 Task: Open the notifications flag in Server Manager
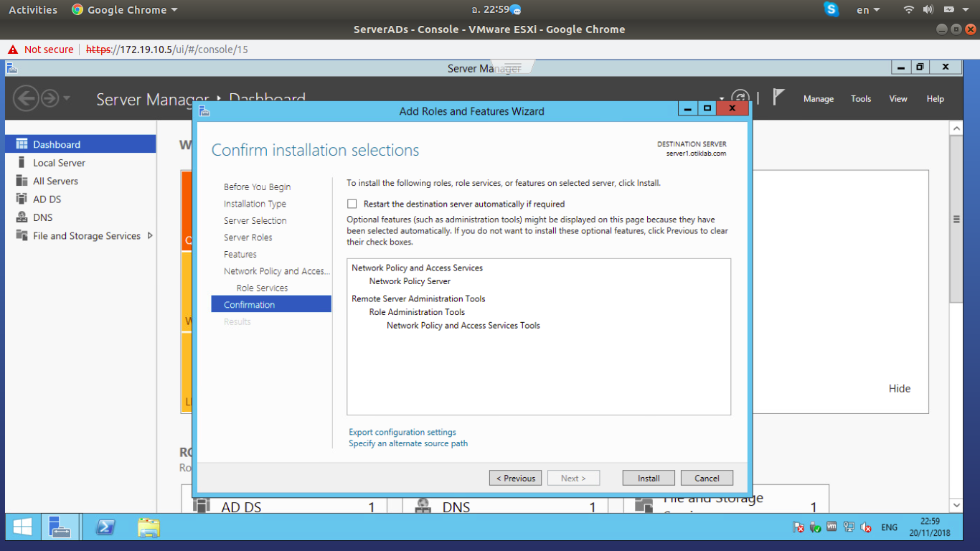point(778,97)
